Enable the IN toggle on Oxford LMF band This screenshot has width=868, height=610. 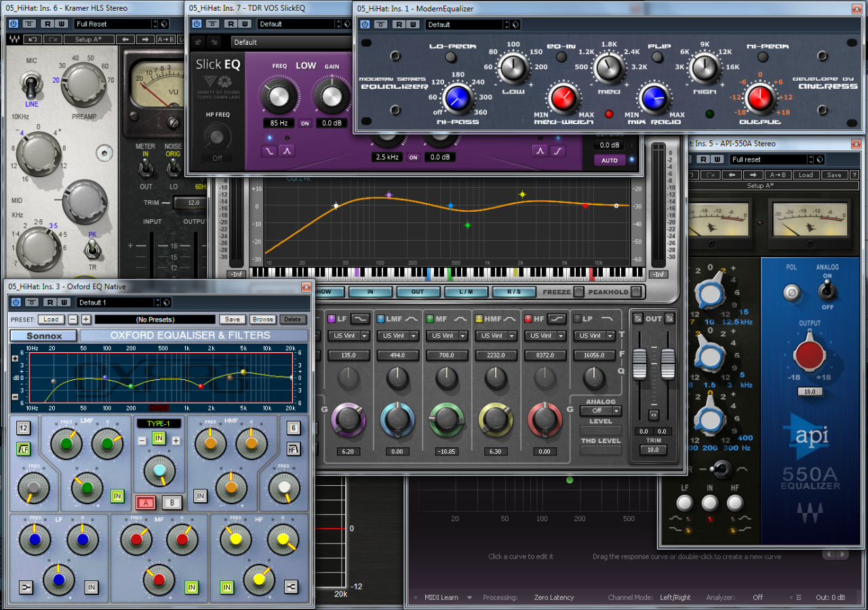118,497
